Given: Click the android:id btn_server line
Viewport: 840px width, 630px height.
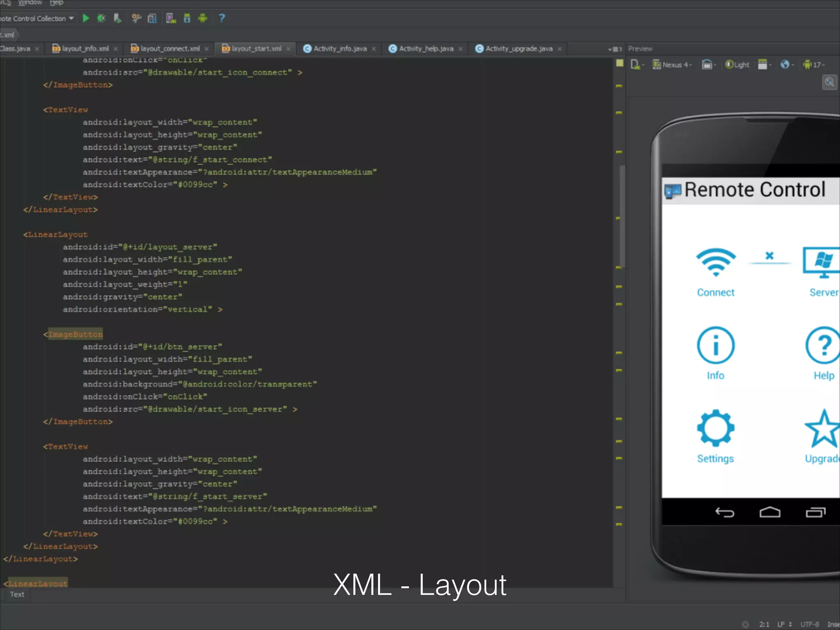Looking at the screenshot, I should pyautogui.click(x=153, y=347).
